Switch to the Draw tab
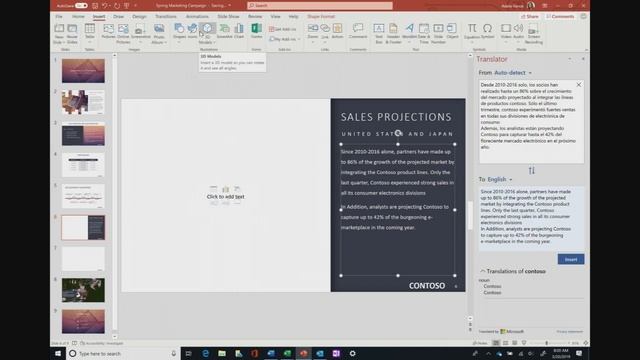Viewport: 640px width, 360px height. point(118,16)
